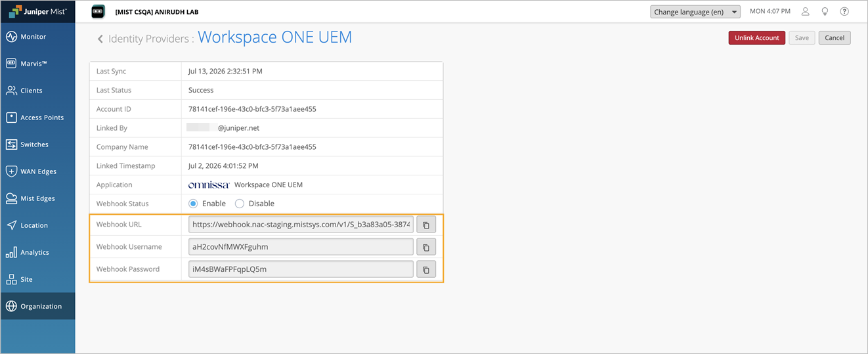
Task: Click the Webhook Status row label
Action: [x=123, y=204]
